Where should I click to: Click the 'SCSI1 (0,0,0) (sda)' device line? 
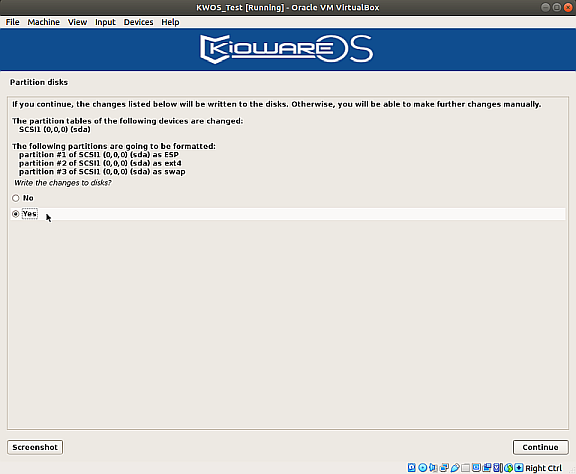point(55,129)
